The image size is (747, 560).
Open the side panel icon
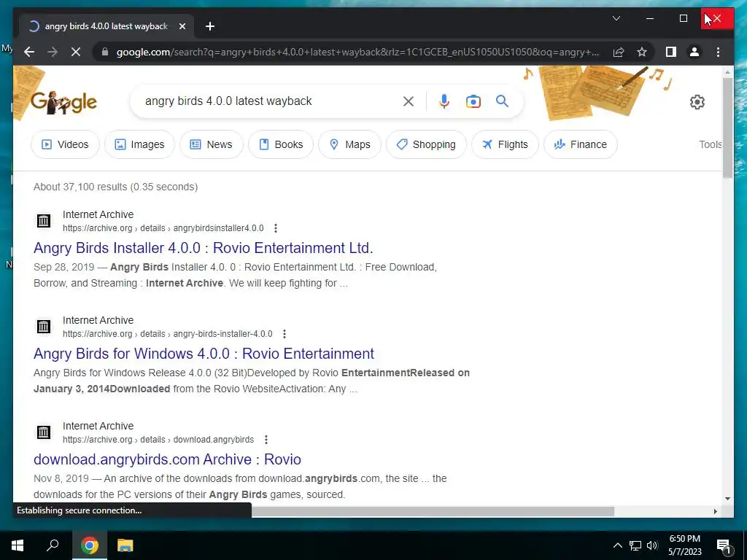coord(671,52)
